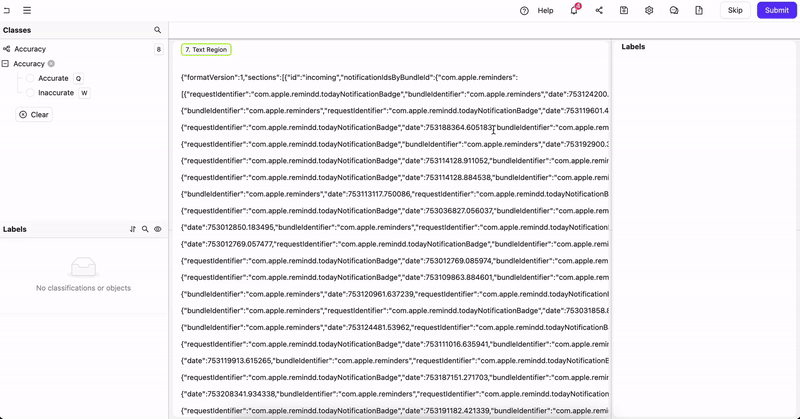Submit the annotation
Viewport: 800px width, 419px height.
point(777,10)
